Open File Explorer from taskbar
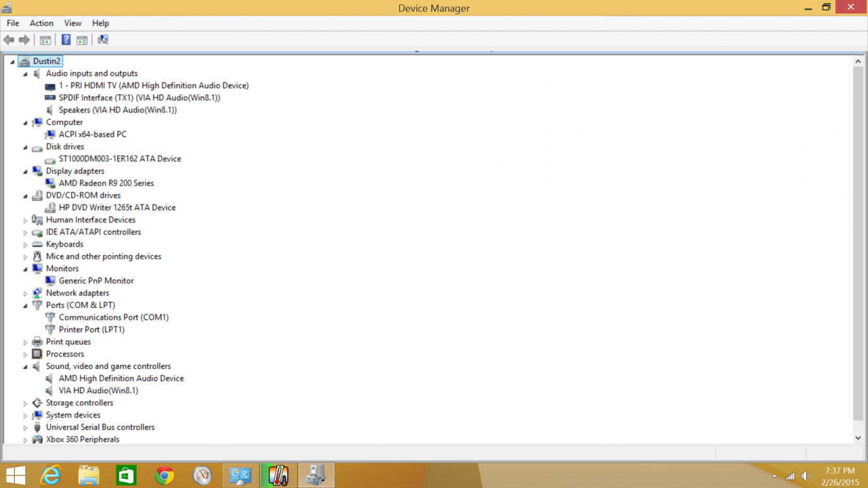This screenshot has width=868, height=488. pos(88,476)
